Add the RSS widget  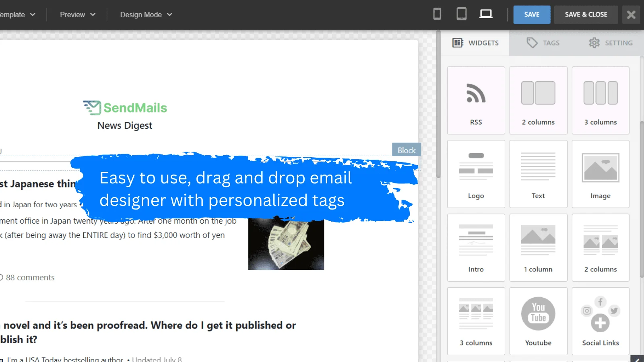click(x=476, y=101)
